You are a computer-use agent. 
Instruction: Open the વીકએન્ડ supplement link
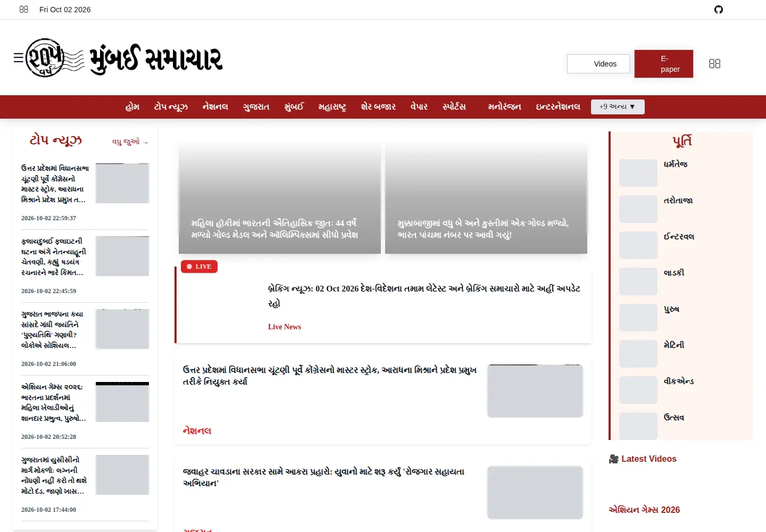coord(679,381)
